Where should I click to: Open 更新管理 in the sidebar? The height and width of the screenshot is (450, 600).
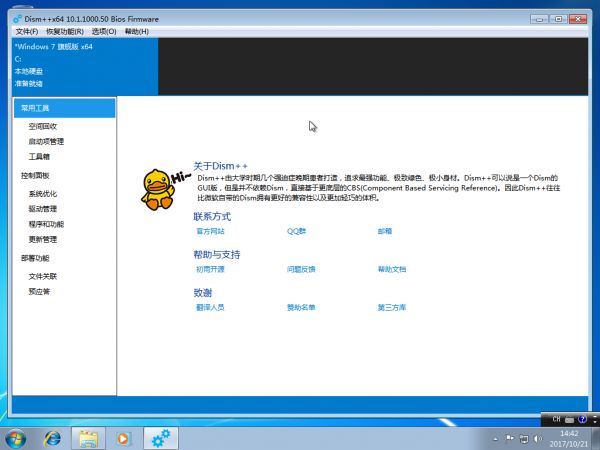click(42, 240)
